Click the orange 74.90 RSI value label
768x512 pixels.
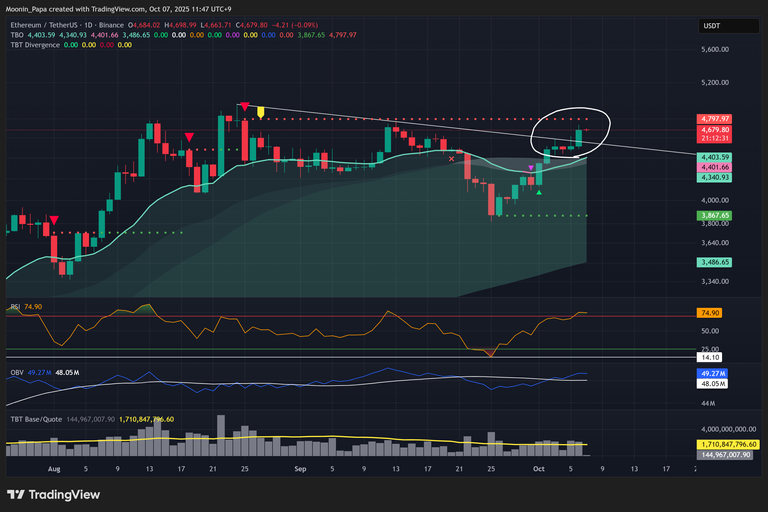point(712,313)
